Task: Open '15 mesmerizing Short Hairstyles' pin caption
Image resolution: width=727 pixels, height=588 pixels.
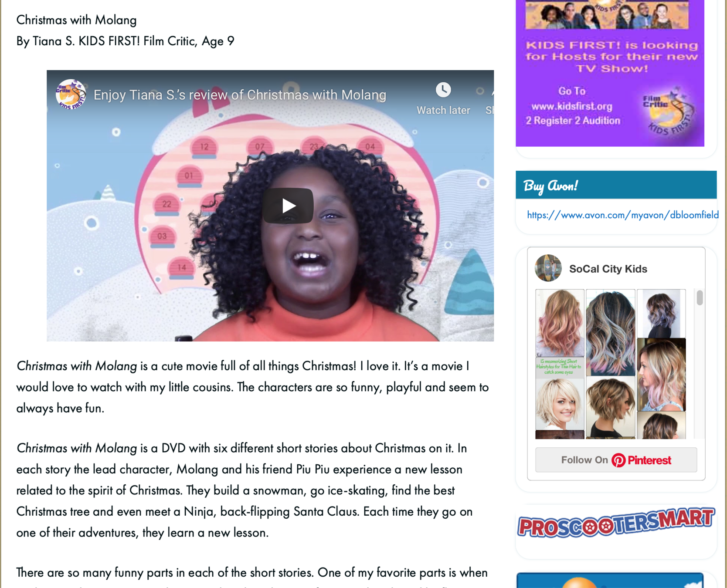Action: (x=559, y=367)
